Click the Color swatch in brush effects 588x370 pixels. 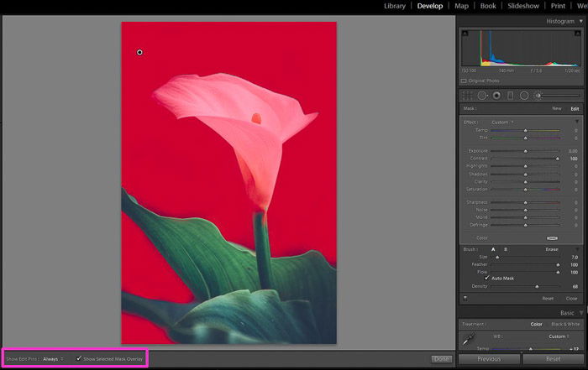click(x=553, y=238)
